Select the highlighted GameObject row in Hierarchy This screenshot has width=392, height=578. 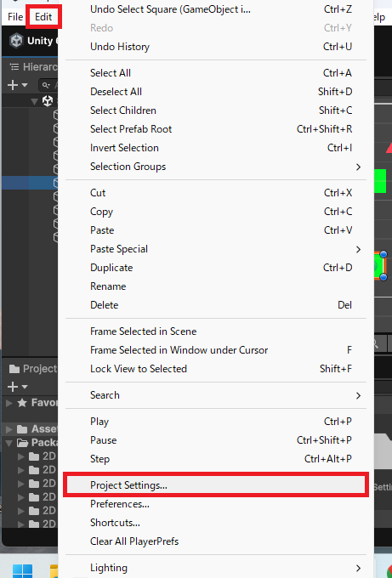pyautogui.click(x=30, y=183)
